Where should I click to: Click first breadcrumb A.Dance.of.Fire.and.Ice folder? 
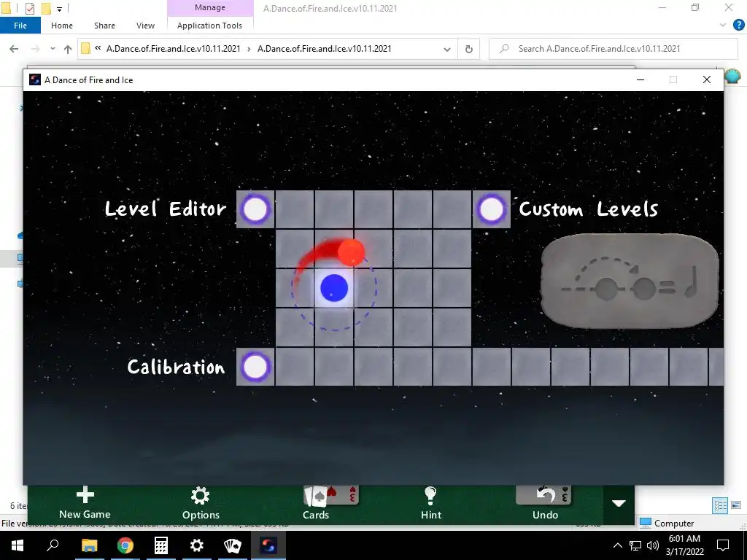point(174,49)
